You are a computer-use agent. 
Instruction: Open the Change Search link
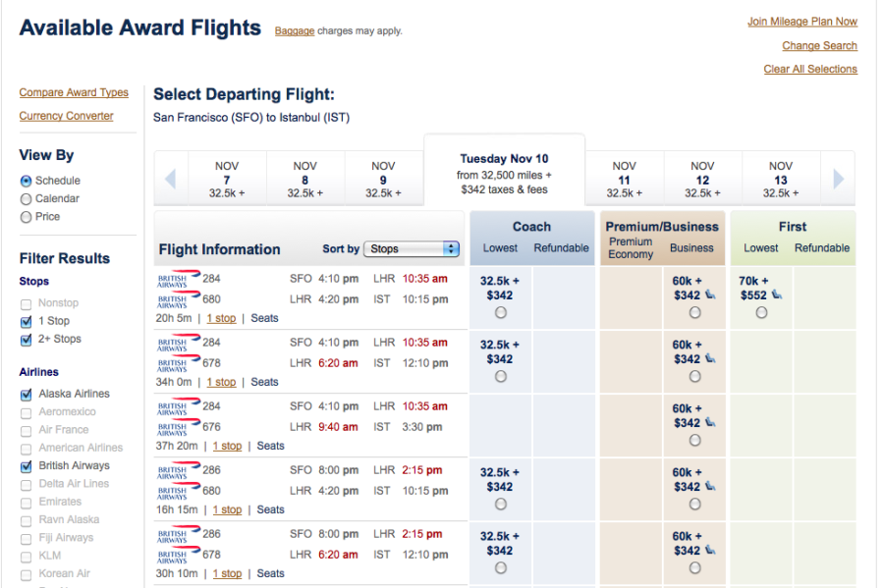[819, 46]
